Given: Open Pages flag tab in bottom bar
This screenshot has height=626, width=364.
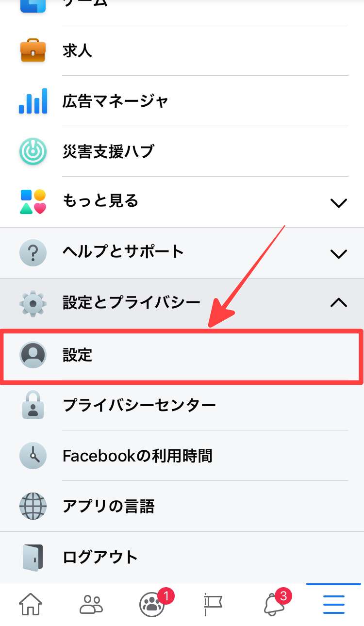Looking at the screenshot, I should click(x=213, y=605).
